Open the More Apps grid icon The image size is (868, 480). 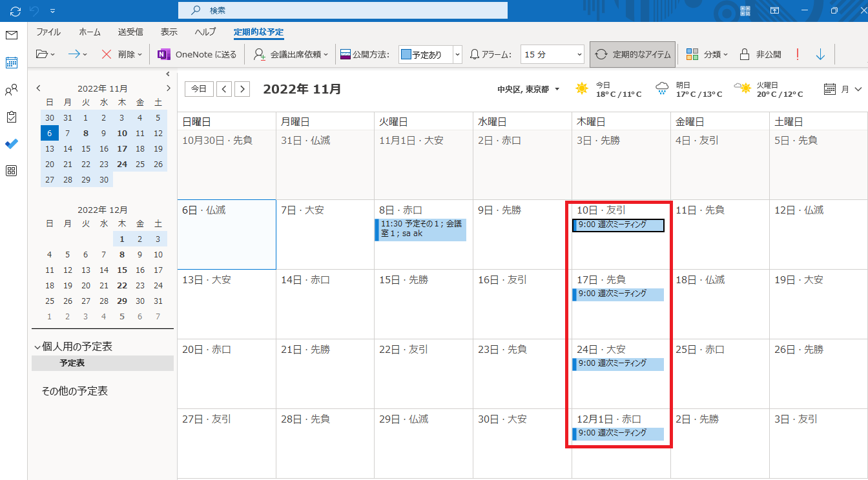pos(12,171)
